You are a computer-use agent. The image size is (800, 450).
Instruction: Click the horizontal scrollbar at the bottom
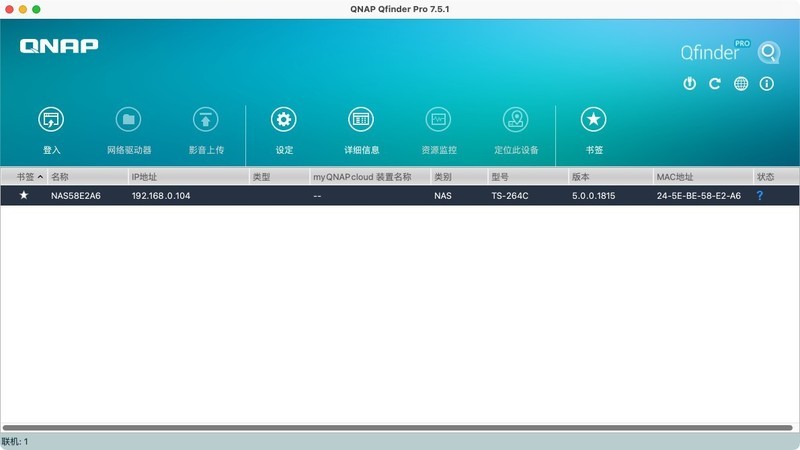(397, 428)
